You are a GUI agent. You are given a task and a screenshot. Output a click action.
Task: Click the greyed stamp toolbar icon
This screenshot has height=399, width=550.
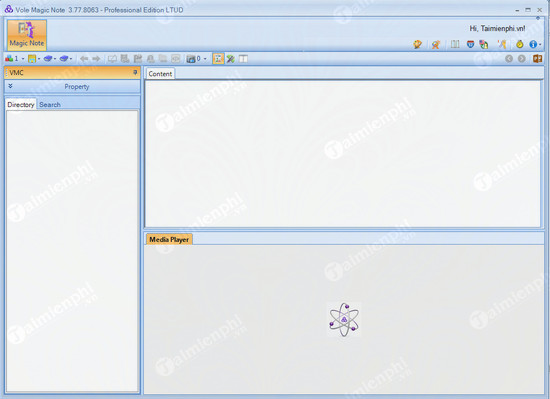(150, 59)
